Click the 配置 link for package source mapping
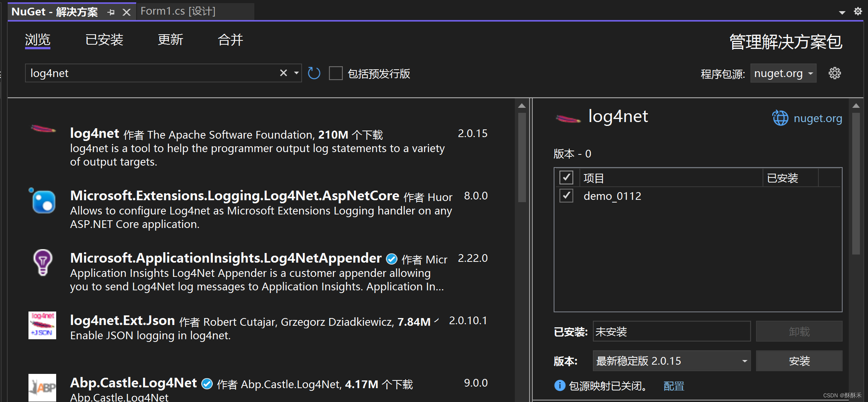 tap(674, 385)
